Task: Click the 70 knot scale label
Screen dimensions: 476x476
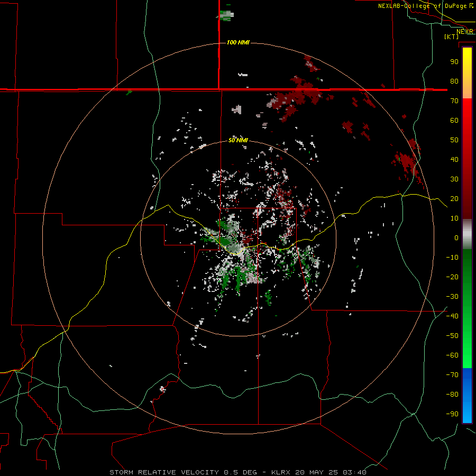Action: (x=454, y=101)
